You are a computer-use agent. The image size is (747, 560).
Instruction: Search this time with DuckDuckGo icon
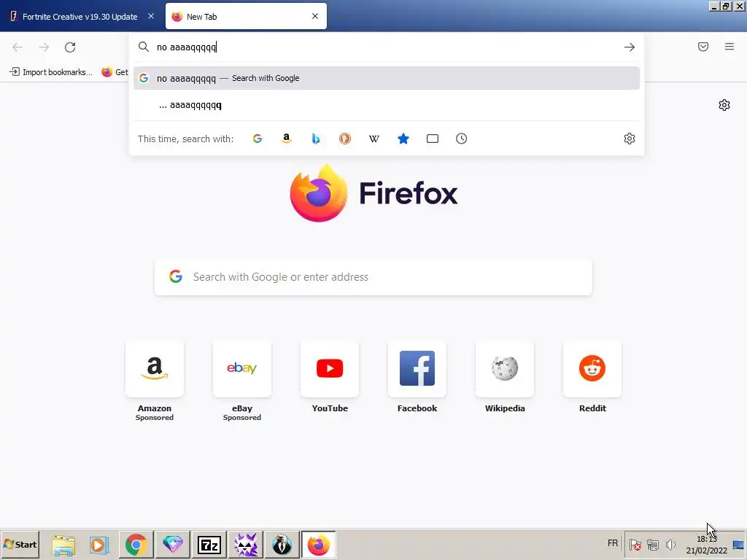(x=345, y=139)
